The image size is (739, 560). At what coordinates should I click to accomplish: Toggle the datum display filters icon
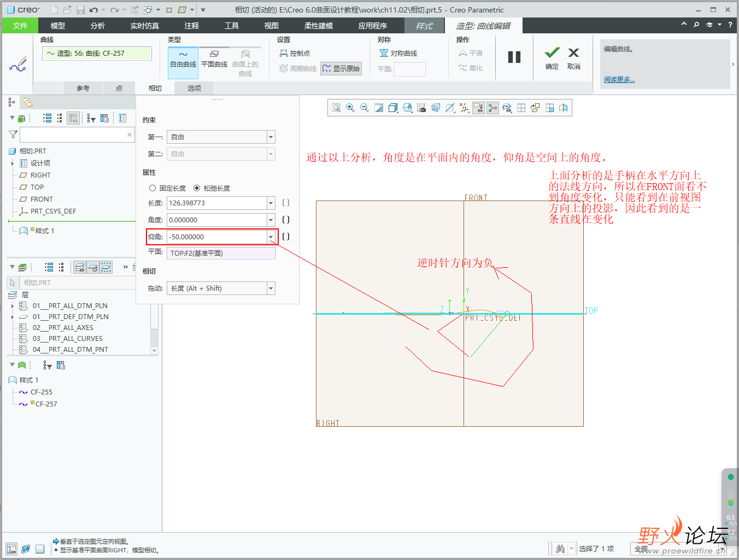pyautogui.click(x=464, y=108)
